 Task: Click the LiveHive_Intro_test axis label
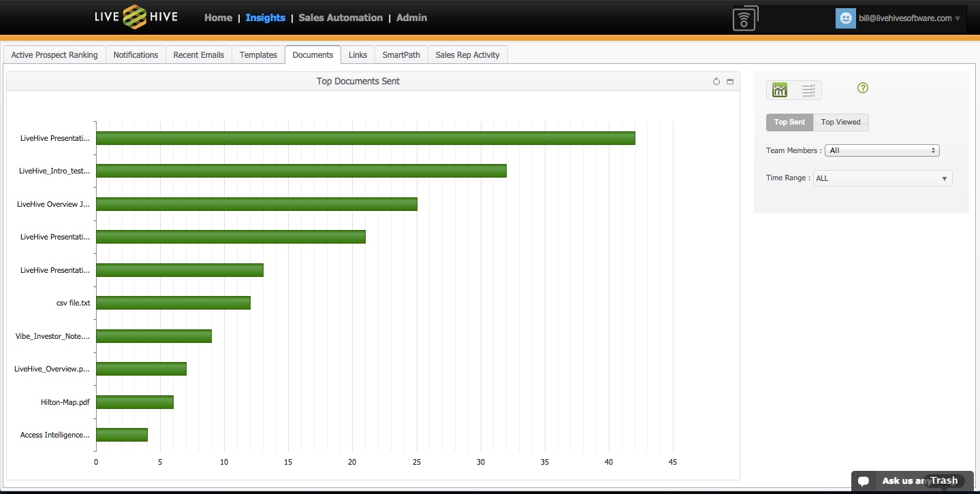click(54, 171)
